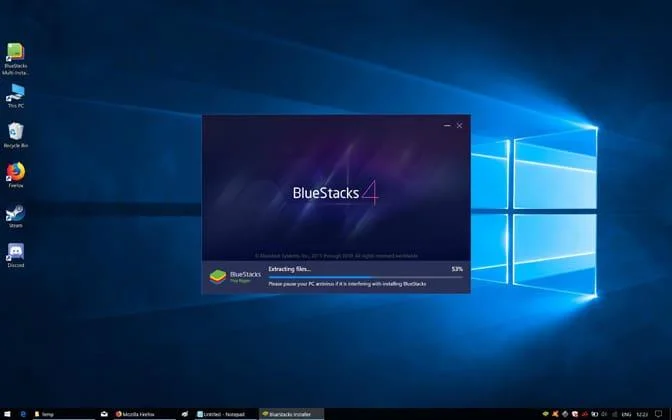Viewport: 672px width, 420px height.
Task: Click the orange tray icon
Action: click(555, 414)
